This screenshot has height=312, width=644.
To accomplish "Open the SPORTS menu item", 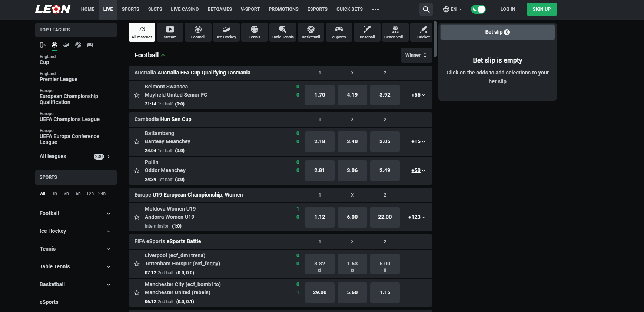I will click(x=130, y=9).
